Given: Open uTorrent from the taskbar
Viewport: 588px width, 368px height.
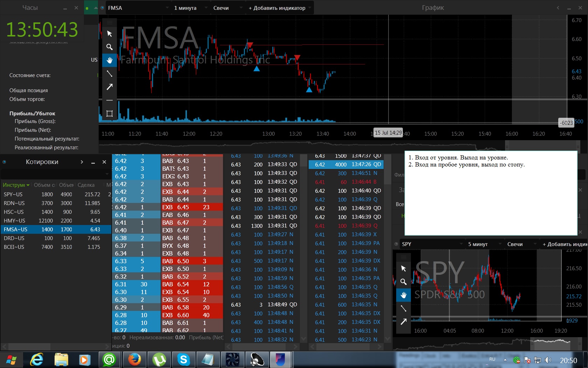Looking at the screenshot, I should tap(160, 360).
